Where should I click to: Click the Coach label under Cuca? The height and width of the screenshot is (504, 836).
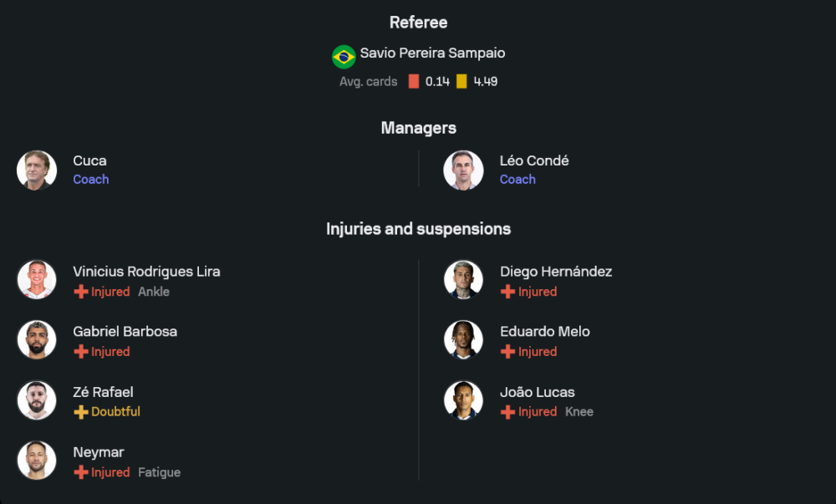[x=91, y=180]
